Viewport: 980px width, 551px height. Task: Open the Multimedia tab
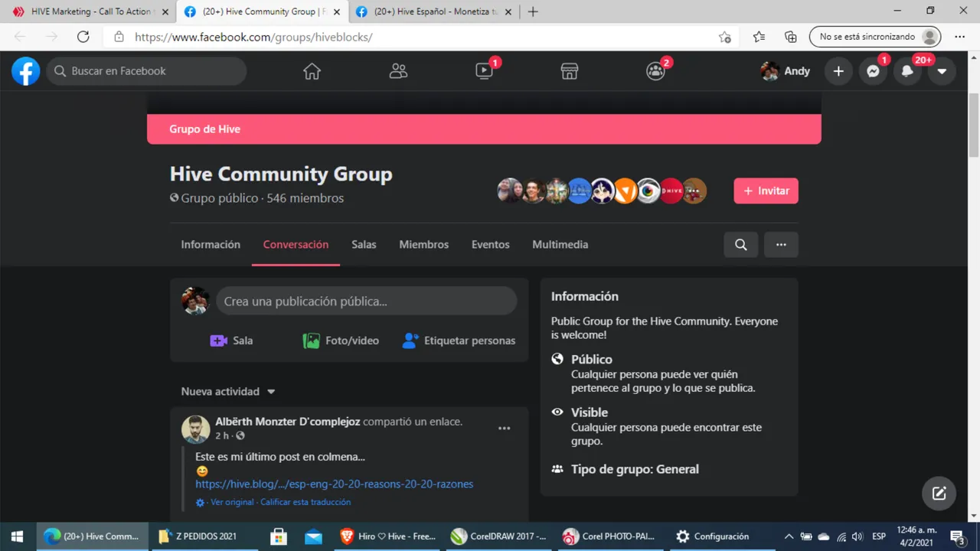point(560,245)
